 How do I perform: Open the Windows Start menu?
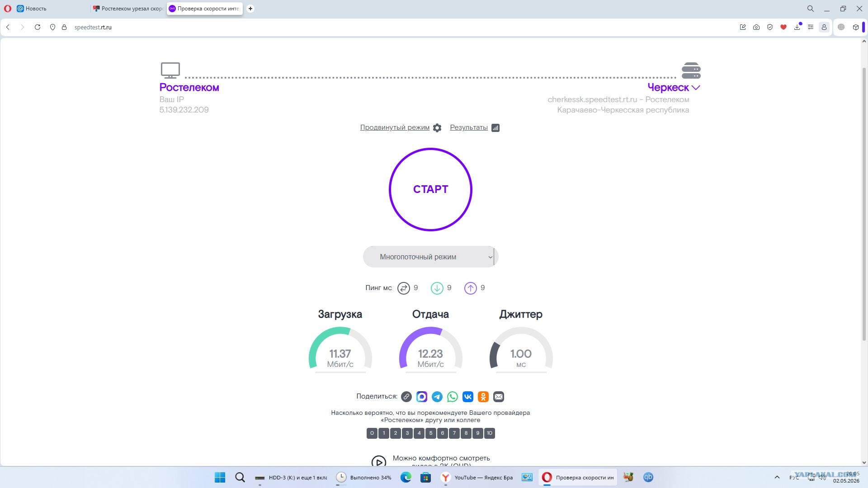220,477
